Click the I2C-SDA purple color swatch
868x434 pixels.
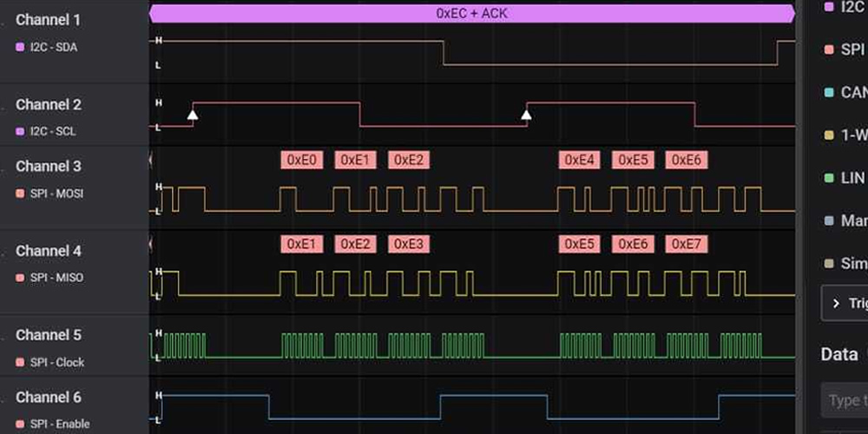click(x=21, y=48)
